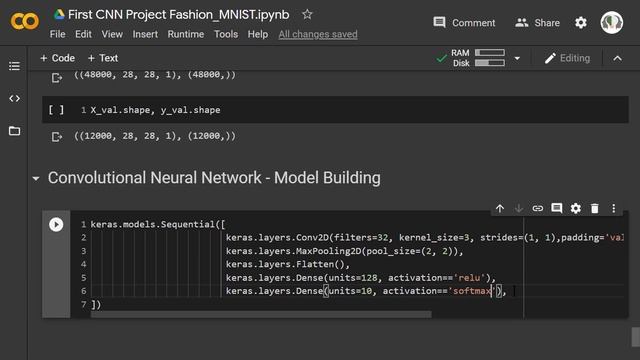This screenshot has height=360, width=640.
Task: Run the X_val.shape cell via its brackets
Action: coord(56,110)
